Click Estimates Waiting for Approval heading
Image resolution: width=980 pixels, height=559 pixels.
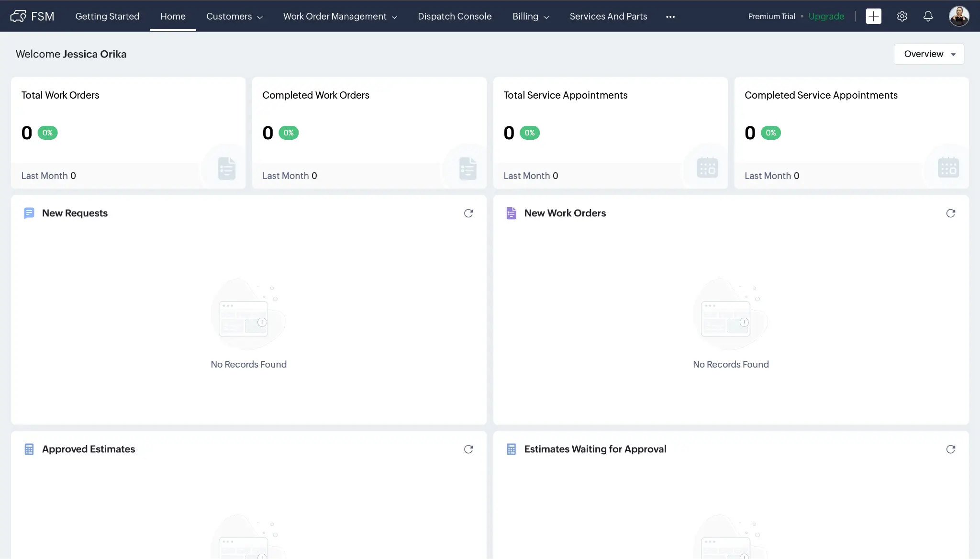(595, 449)
